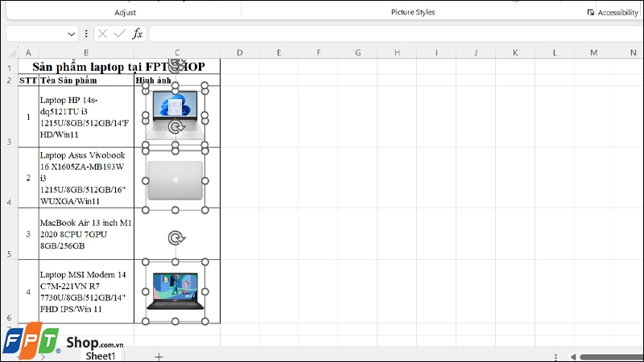Viewport: 644px width, 362px height.
Task: Select column M header
Action: (594, 52)
